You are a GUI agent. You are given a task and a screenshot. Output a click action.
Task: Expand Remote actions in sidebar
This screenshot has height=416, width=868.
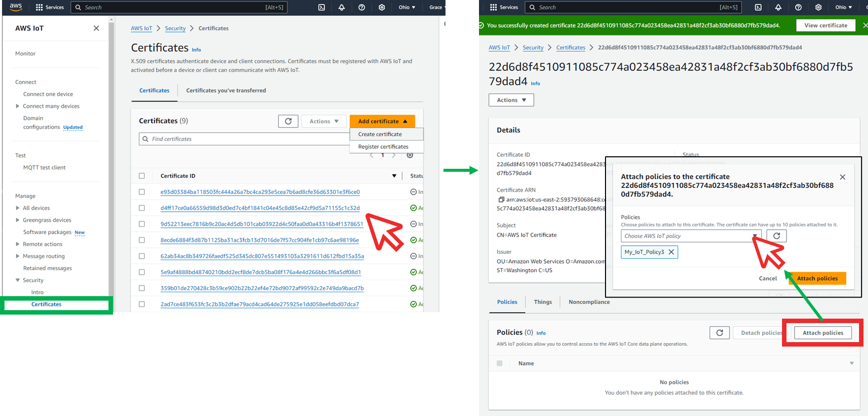[17, 244]
